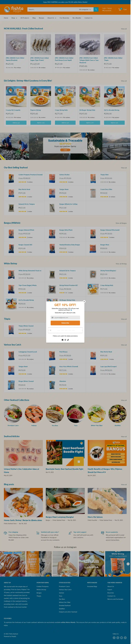Screen dimensions: 132x644
Task: Expand the All categories dropdown
Action: (85, 10)
